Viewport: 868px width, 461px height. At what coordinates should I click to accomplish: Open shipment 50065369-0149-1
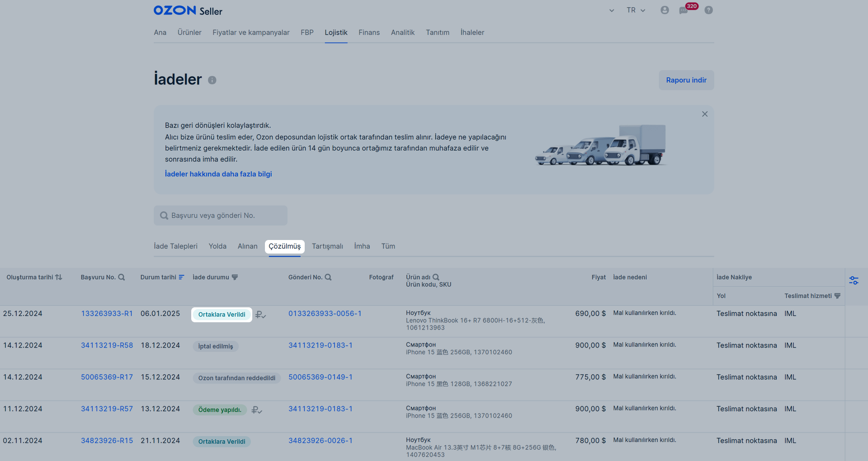[x=321, y=377]
